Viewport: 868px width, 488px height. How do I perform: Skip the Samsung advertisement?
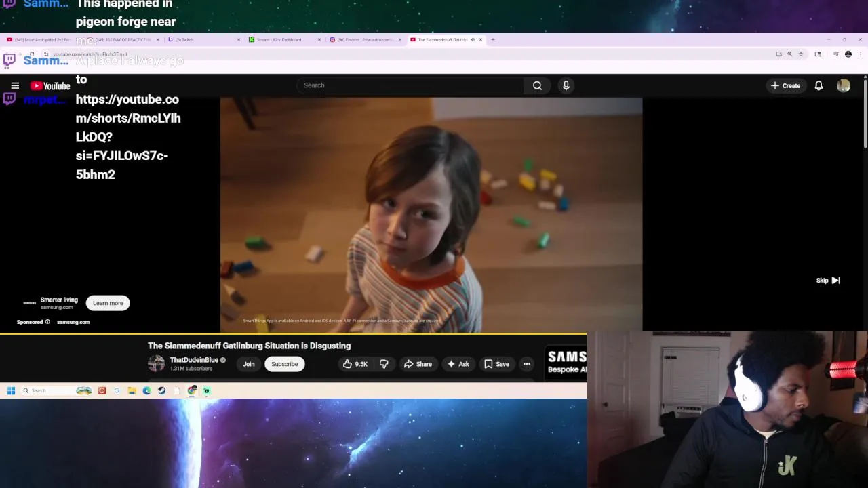[x=828, y=280]
